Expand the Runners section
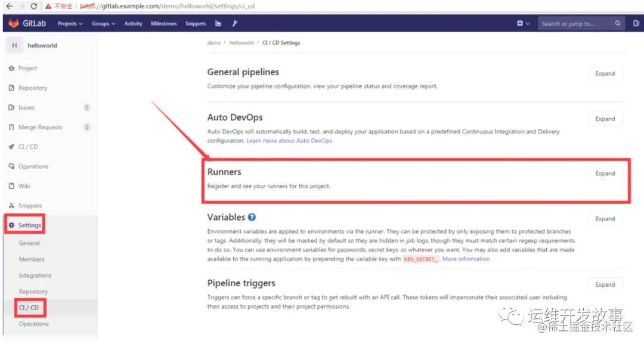Screen dimensions: 644x344 click(x=605, y=173)
